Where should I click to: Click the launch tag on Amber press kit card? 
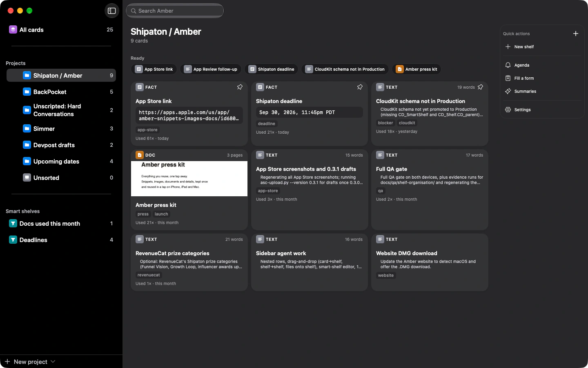161,214
